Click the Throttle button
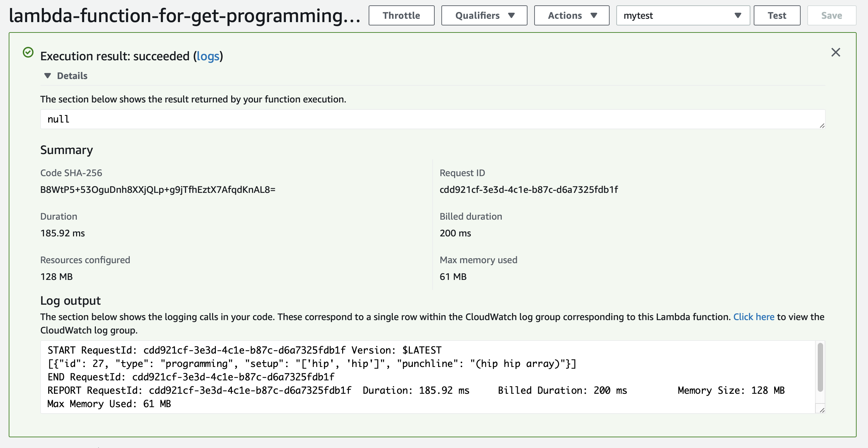Image resolution: width=868 pixels, height=448 pixels. click(401, 15)
